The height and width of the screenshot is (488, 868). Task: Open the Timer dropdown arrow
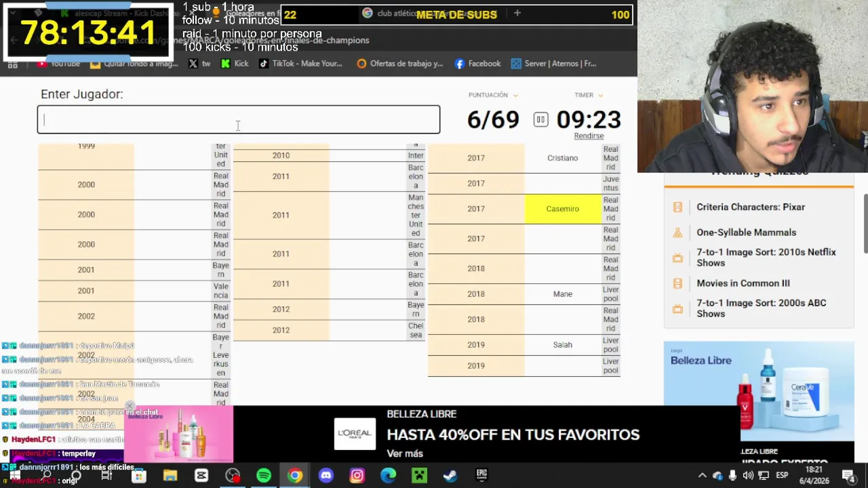[x=601, y=96]
